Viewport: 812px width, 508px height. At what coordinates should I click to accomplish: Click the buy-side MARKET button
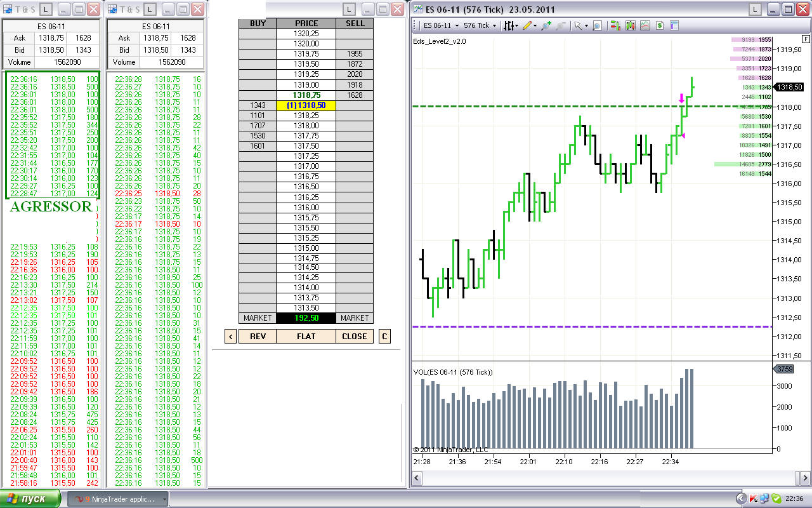(x=258, y=317)
